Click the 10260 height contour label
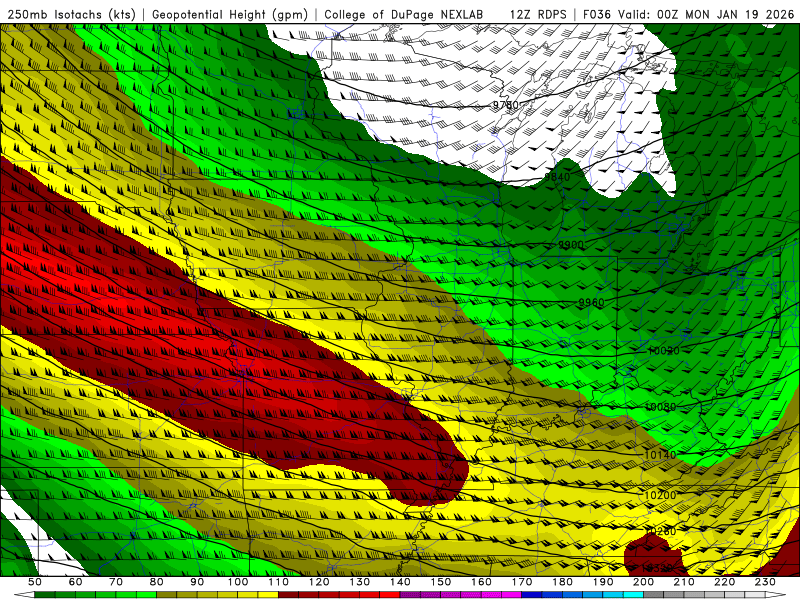The height and width of the screenshot is (600, 800). tap(660, 532)
